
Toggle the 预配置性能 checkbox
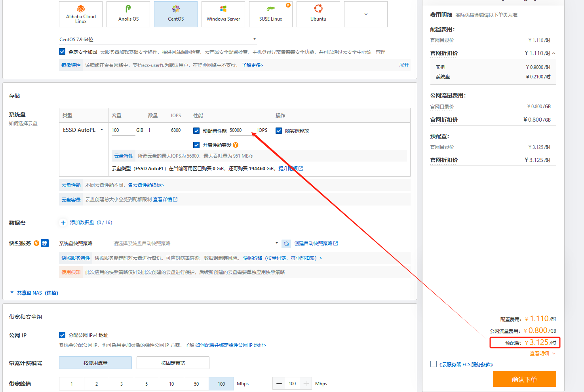click(x=196, y=131)
